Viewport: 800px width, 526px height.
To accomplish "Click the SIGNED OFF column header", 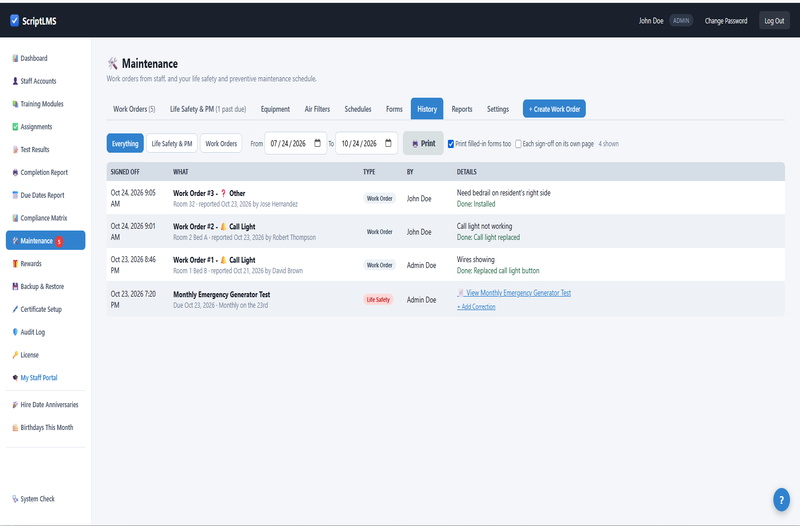I will [125, 172].
